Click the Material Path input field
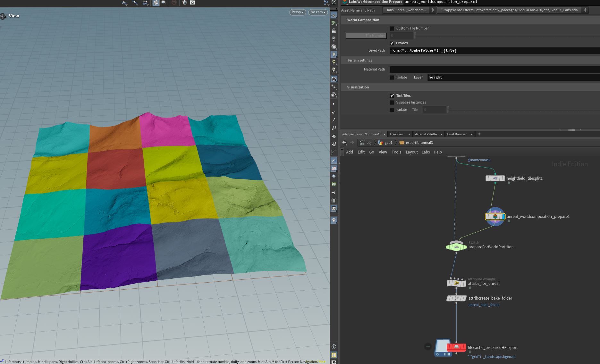This screenshot has width=600, height=364. (x=495, y=69)
